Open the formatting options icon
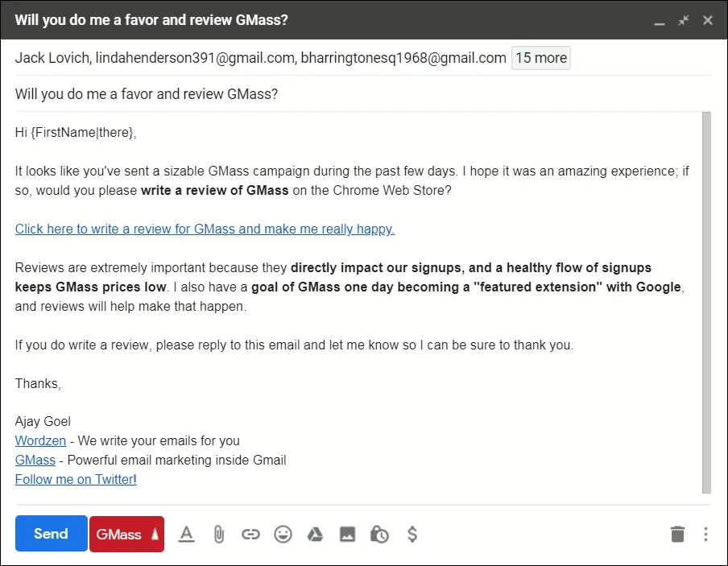 point(187,534)
